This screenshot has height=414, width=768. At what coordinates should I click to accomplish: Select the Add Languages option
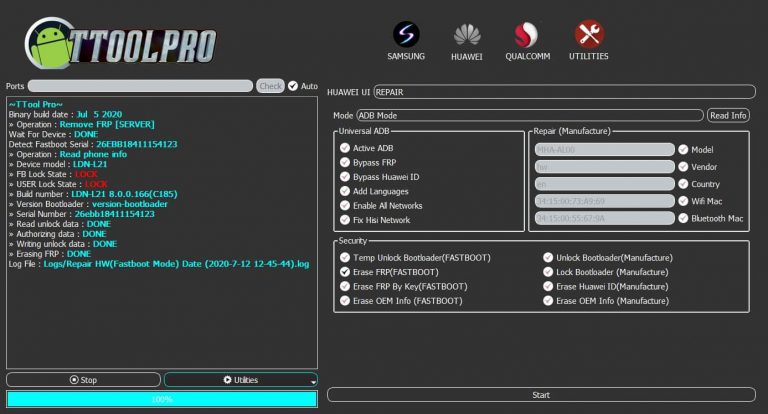pyautogui.click(x=374, y=191)
